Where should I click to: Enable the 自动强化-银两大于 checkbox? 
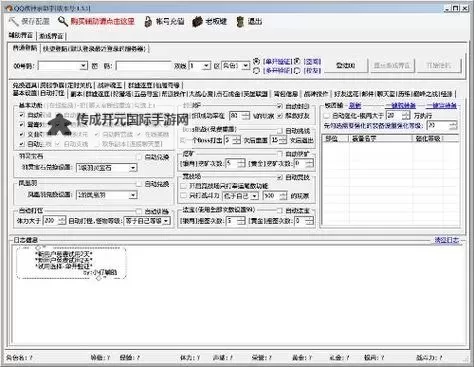click(327, 116)
